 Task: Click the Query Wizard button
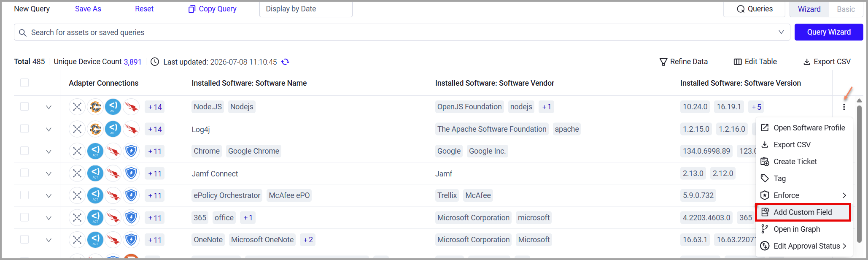coord(829,32)
